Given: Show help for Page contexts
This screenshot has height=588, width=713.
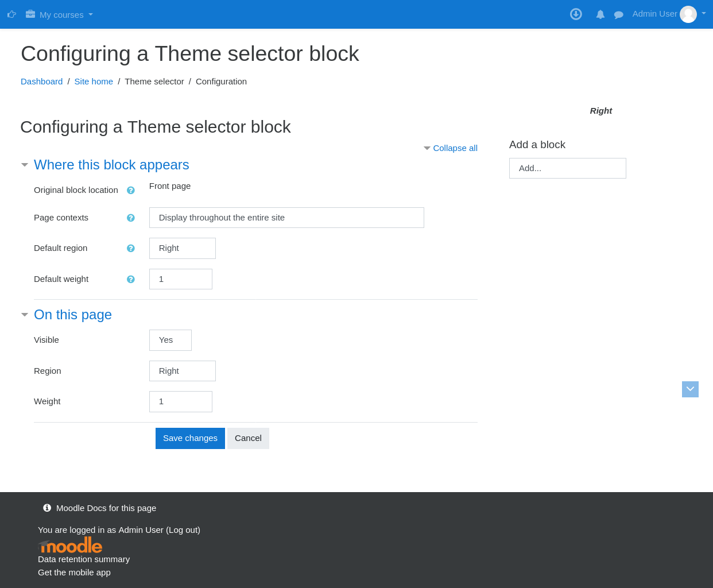Looking at the screenshot, I should click(x=131, y=218).
